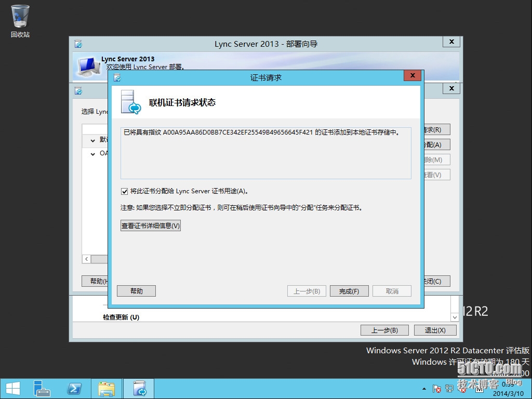Click the certificate request title bar icon
This screenshot has height=399, width=532.
(x=117, y=78)
